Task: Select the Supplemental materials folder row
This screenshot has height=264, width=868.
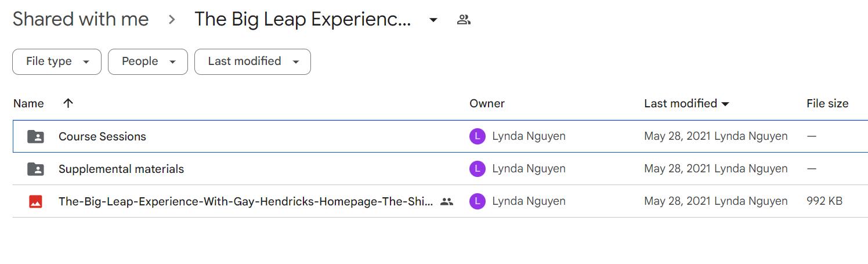Action: pos(440,169)
